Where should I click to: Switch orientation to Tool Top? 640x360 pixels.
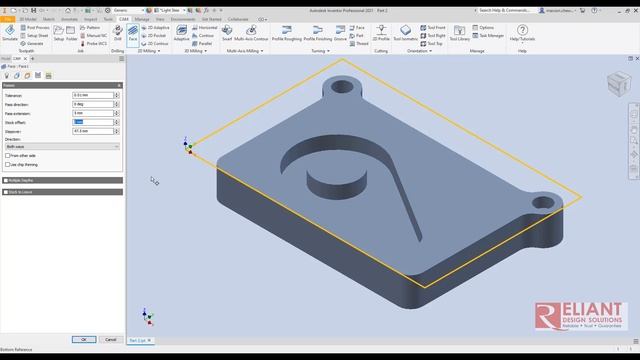tap(431, 43)
